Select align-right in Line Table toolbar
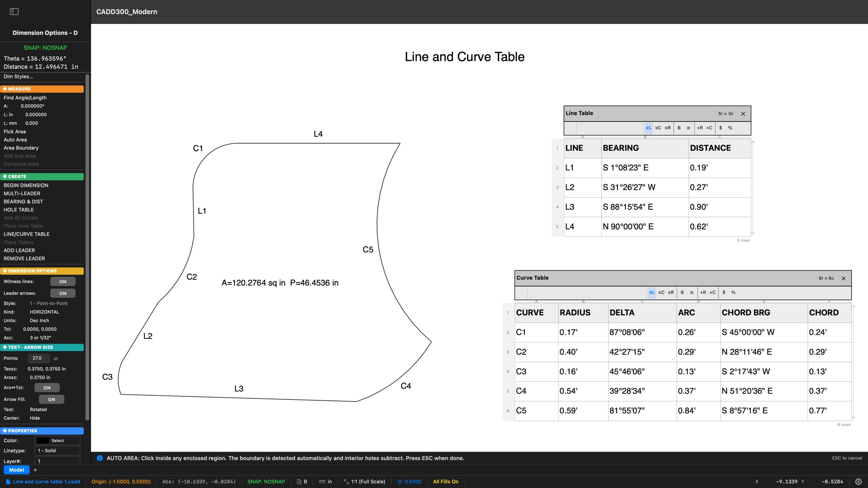Viewport: 868px width, 488px height. 668,128
